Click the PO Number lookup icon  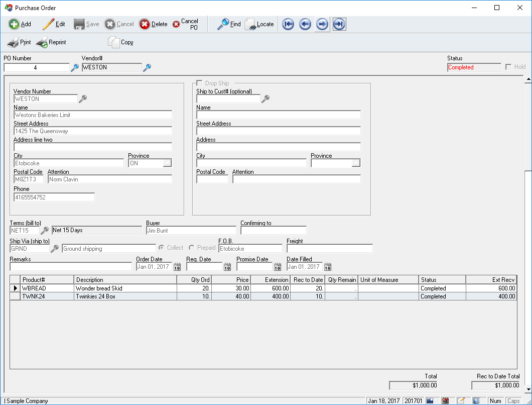[x=74, y=67]
